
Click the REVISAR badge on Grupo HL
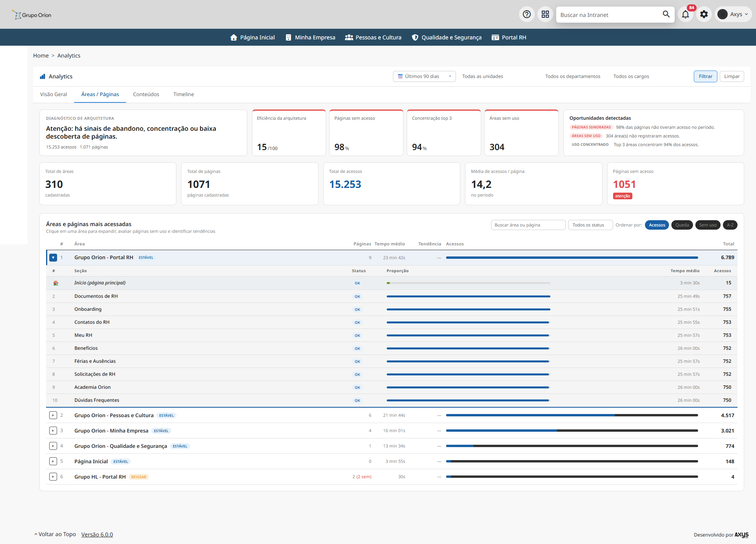(x=139, y=477)
